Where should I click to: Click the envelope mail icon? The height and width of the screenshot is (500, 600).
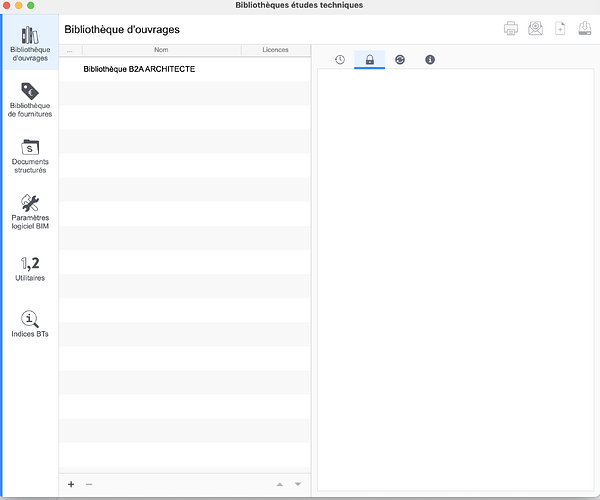coord(536,29)
